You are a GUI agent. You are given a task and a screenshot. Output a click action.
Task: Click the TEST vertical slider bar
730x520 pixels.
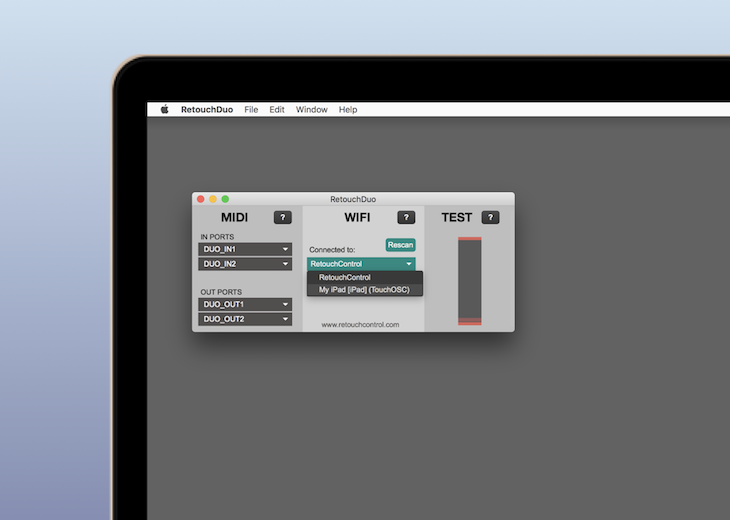coord(470,281)
